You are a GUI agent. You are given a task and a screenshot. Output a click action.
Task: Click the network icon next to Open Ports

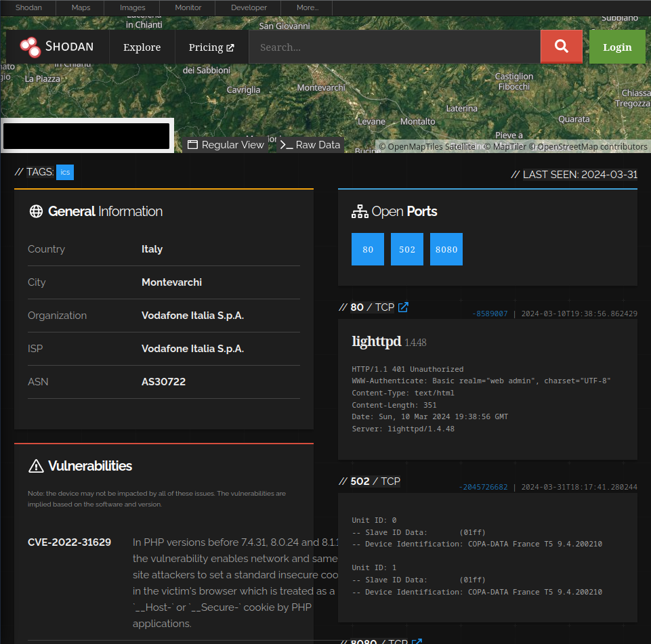359,211
